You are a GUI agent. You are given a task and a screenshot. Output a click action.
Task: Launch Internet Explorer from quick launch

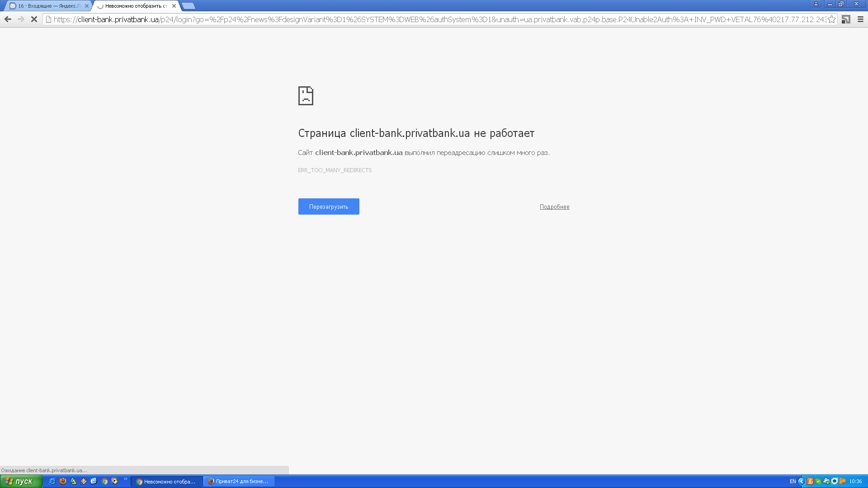pyautogui.click(x=52, y=481)
